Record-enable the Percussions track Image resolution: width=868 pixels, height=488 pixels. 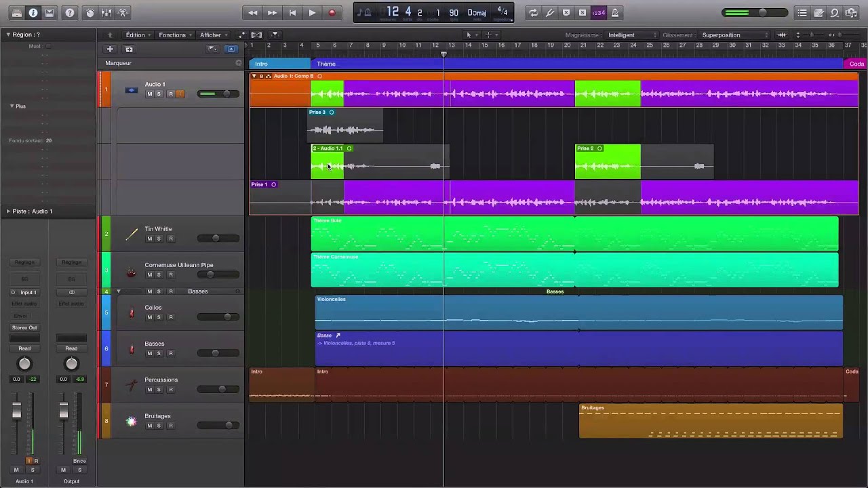tap(171, 390)
